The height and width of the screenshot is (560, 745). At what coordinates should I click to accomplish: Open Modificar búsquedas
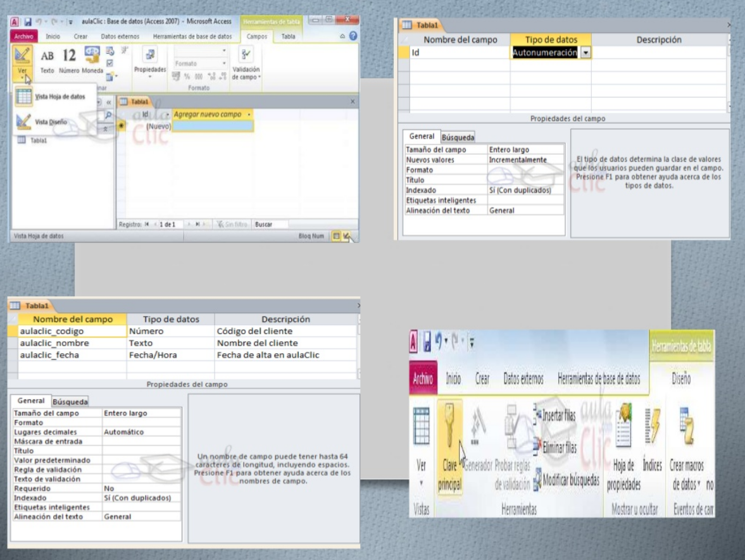tap(566, 480)
